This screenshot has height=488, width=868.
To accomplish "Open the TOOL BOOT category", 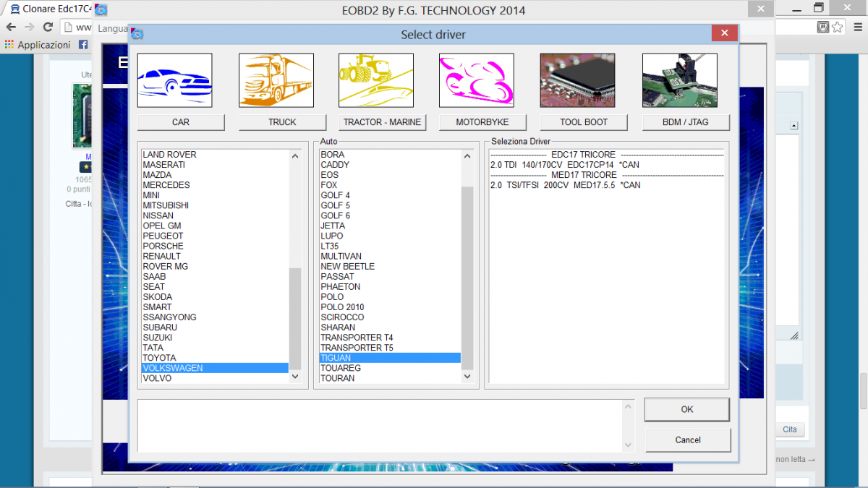I will (x=584, y=122).
